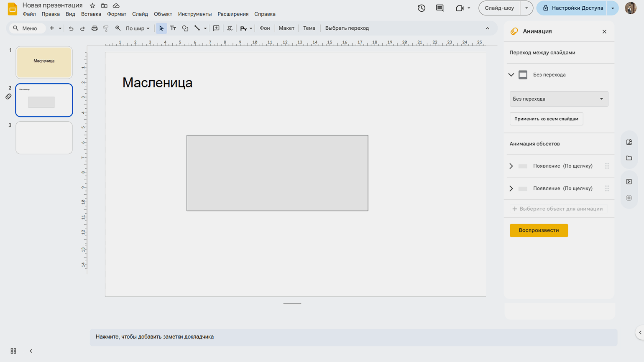Hide the menus with toolbar chevron
644x362 pixels.
pyautogui.click(x=487, y=28)
